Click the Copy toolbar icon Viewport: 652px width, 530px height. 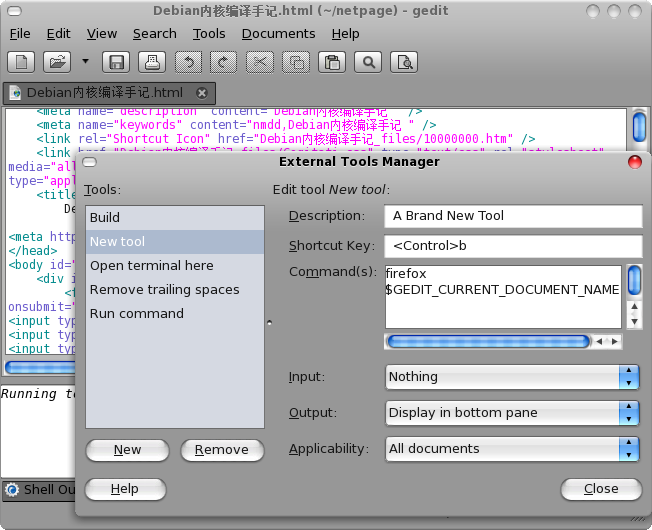click(x=296, y=62)
